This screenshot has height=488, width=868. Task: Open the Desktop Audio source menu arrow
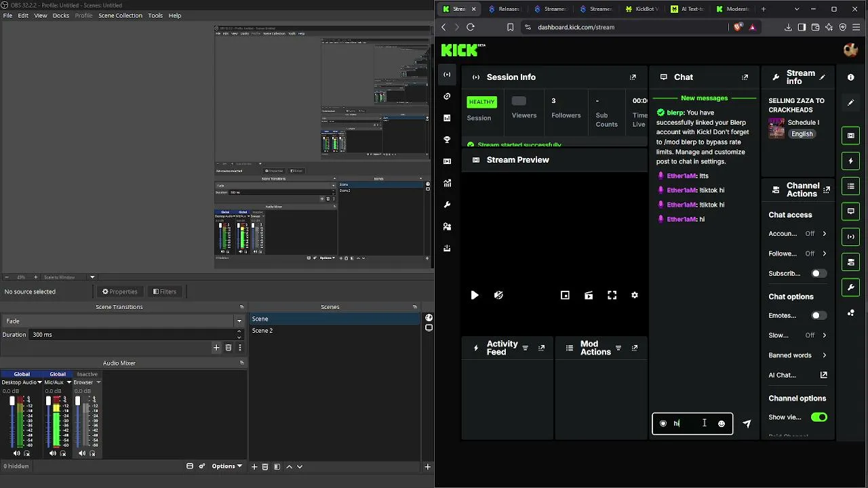[39, 382]
